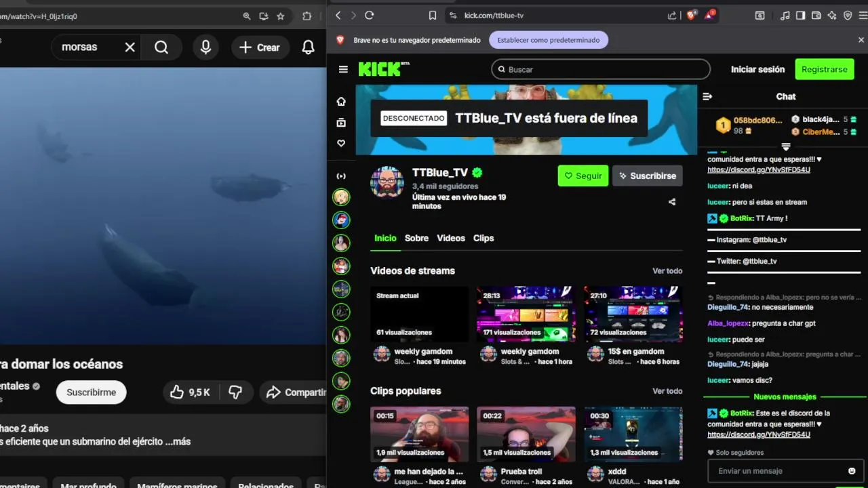The width and height of the screenshot is (868, 488).
Task: Click the Brave VPN shield icon
Action: [x=848, y=15]
